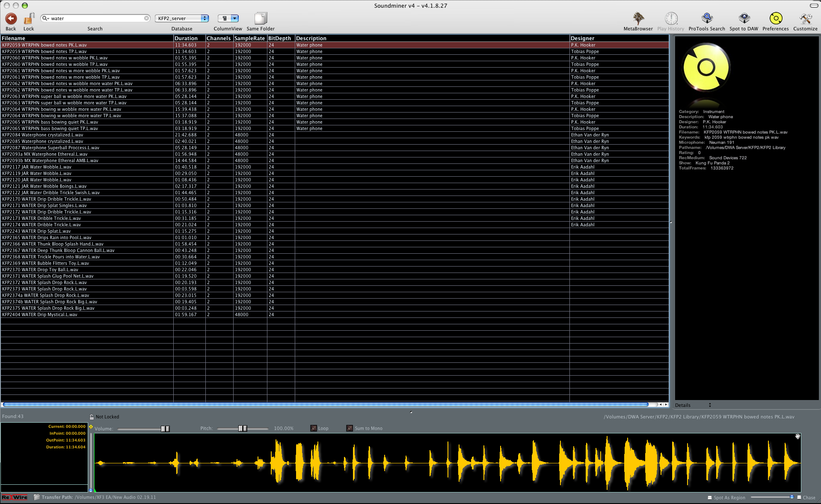This screenshot has width=821, height=504.
Task: Click in the audio waveform display
Action: (x=448, y=462)
